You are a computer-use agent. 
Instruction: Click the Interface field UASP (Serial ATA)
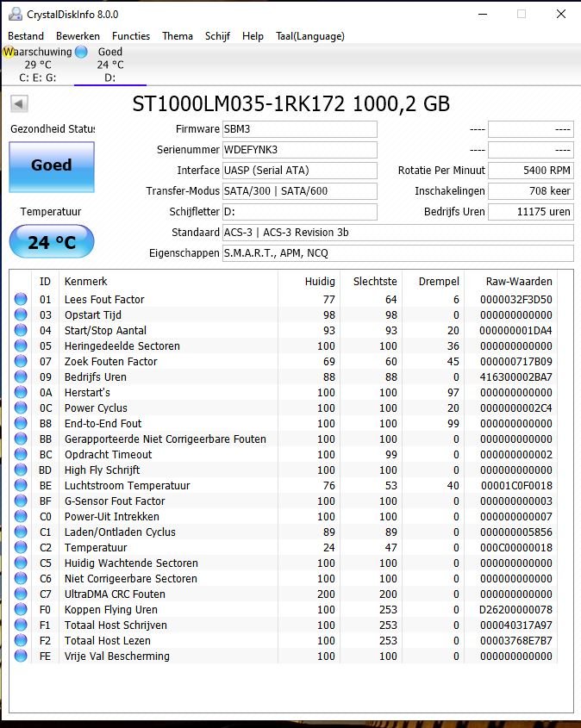[x=300, y=171]
